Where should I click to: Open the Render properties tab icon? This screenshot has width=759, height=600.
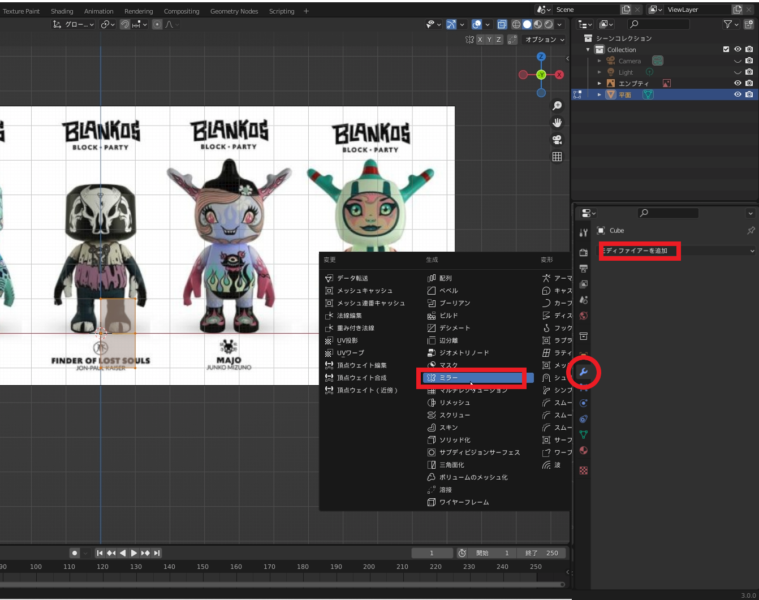coord(584,253)
